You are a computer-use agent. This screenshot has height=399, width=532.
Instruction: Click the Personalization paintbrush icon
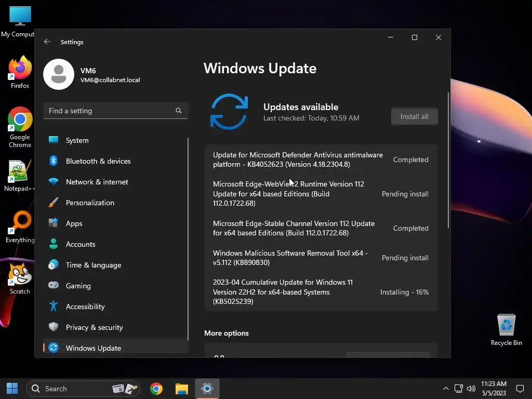(54, 202)
